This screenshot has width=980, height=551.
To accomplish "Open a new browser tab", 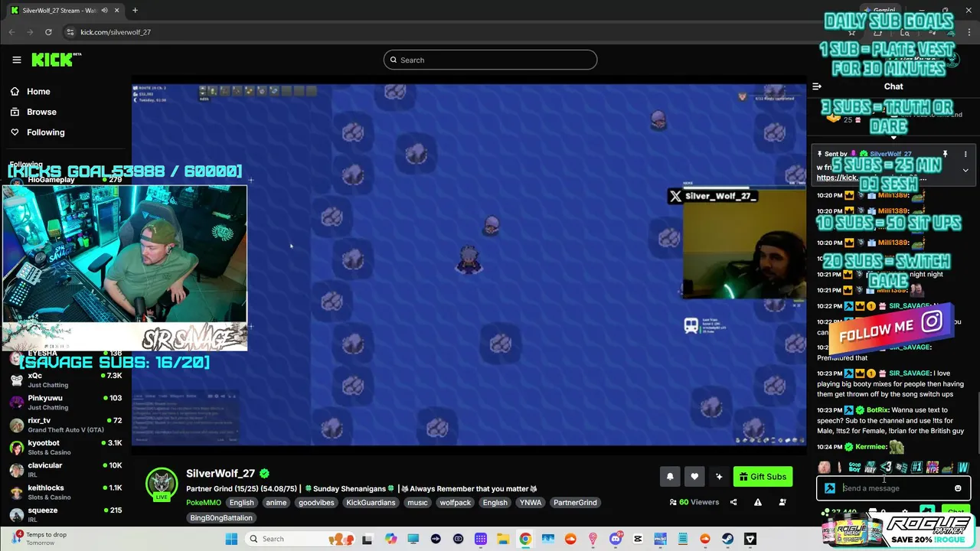I will click(135, 10).
